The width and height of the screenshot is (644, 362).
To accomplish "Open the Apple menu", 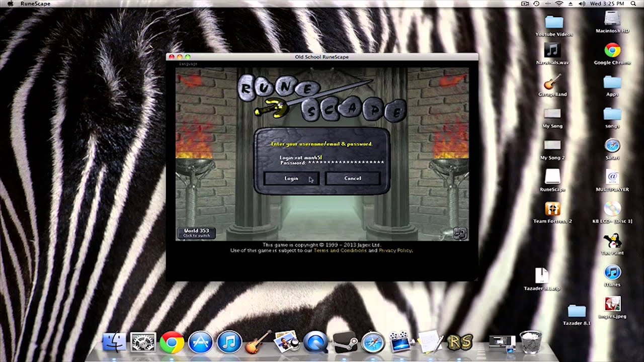I will click(x=10, y=4).
